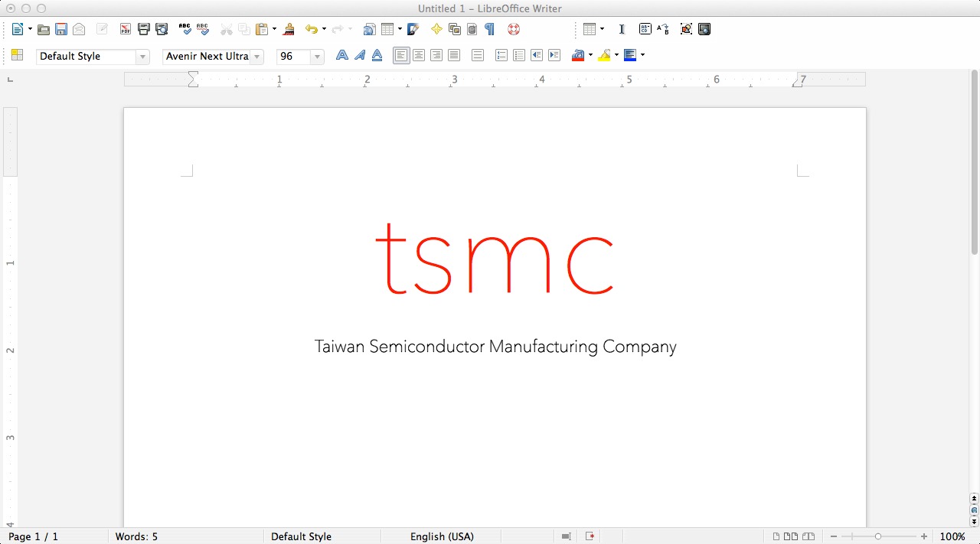
Task: Click the Undo arrow
Action: point(311,29)
